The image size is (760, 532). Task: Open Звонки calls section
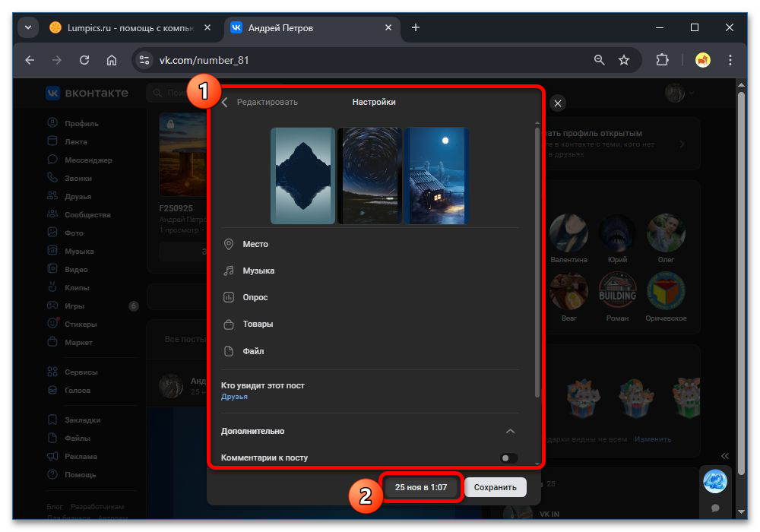pos(70,179)
